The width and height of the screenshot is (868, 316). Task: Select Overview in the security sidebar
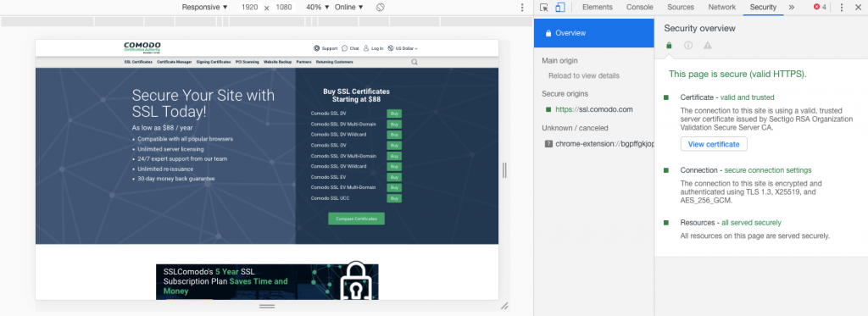pos(594,33)
